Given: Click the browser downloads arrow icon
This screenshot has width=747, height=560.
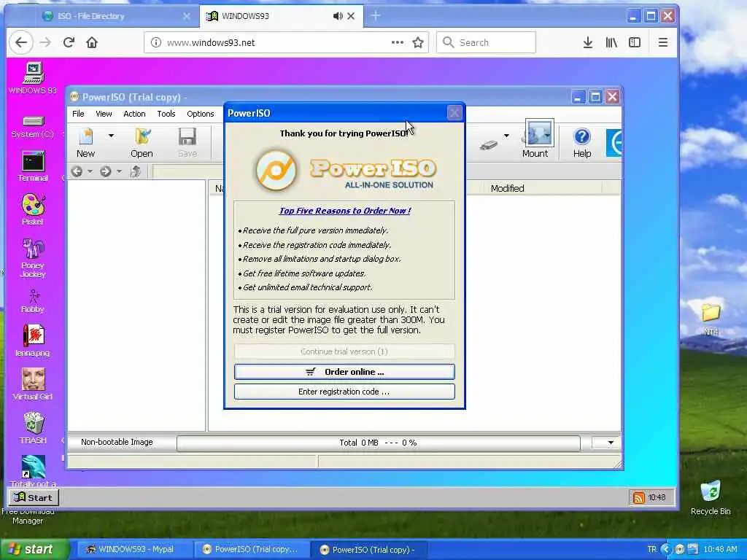Looking at the screenshot, I should click(588, 42).
